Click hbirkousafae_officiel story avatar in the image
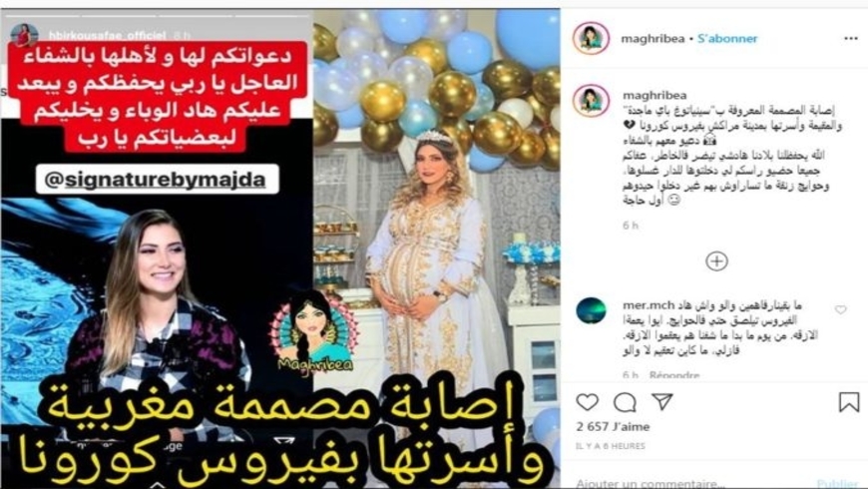 coord(24,35)
